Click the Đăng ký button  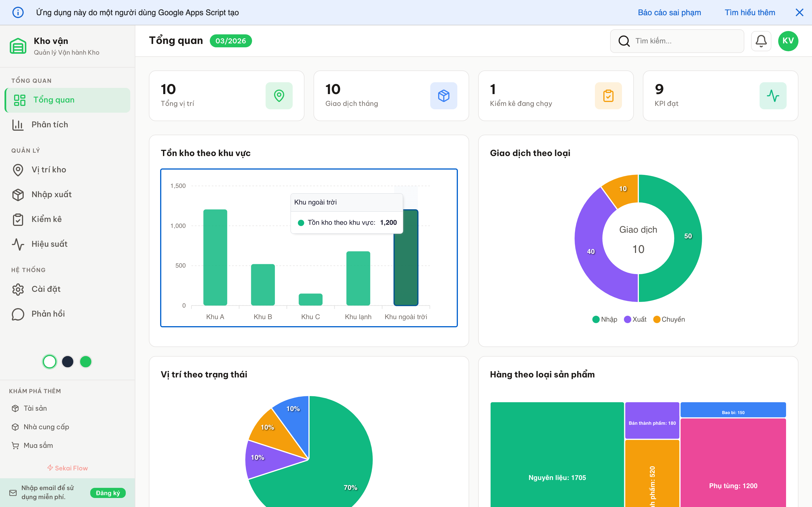[108, 493]
